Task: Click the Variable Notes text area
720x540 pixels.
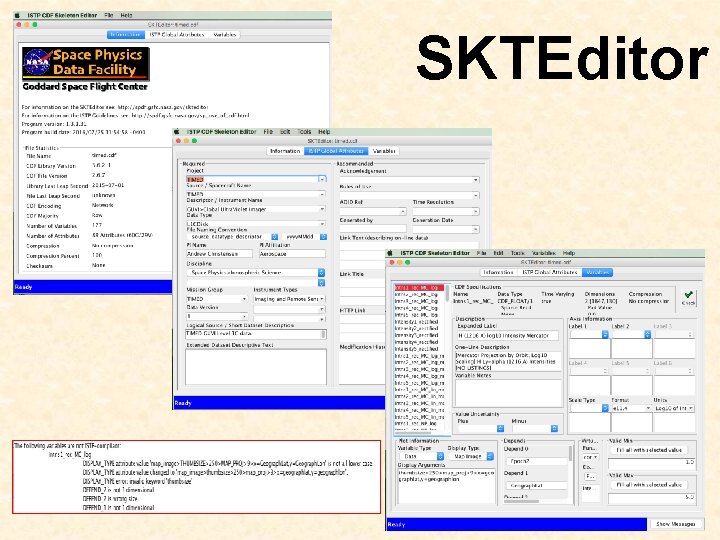Action: [x=508, y=393]
